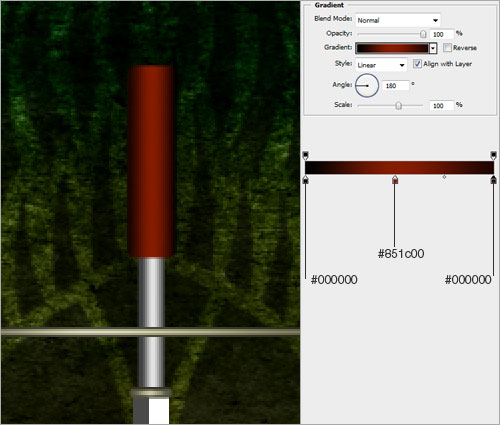Viewport: 500px width, 425px height.
Task: Toggle the Align with Layer checkbox
Action: click(417, 64)
